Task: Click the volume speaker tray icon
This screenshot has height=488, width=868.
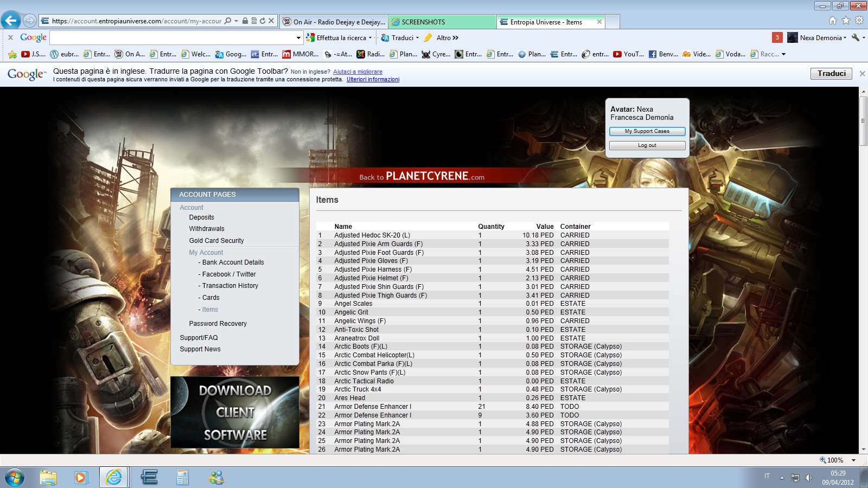Action: (808, 478)
